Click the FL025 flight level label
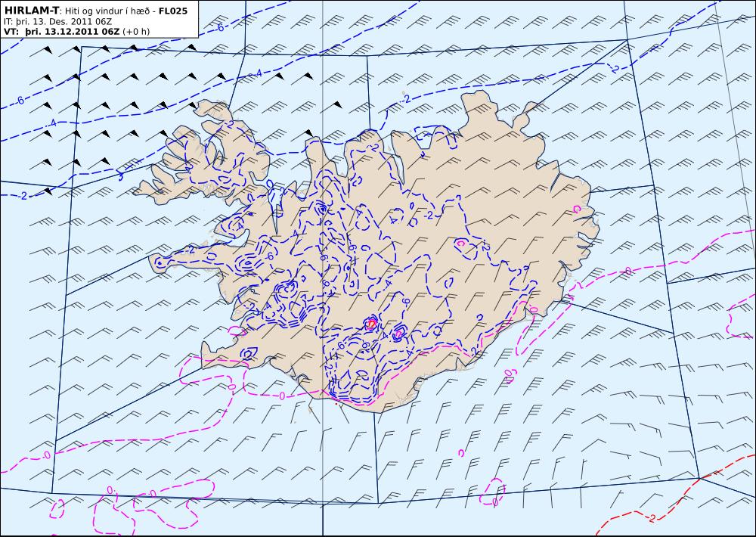Viewport: 756px width, 537px height. point(172,11)
